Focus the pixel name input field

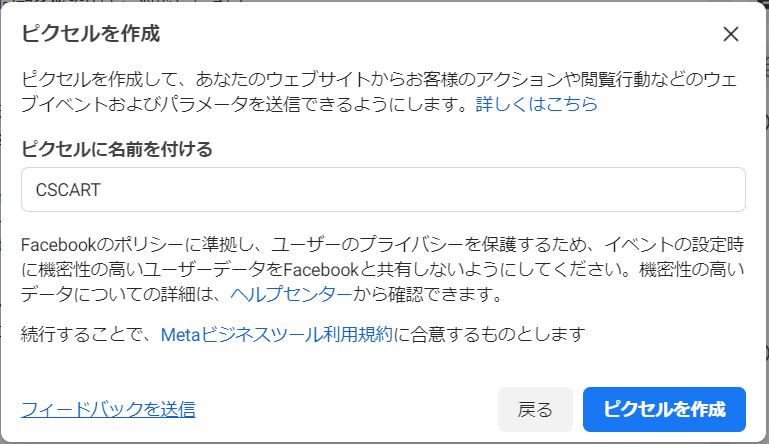point(383,189)
